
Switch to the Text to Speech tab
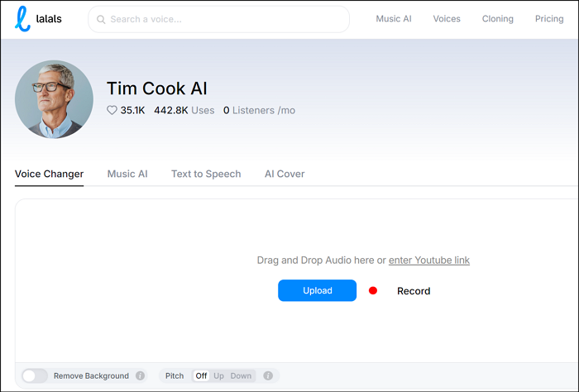206,174
